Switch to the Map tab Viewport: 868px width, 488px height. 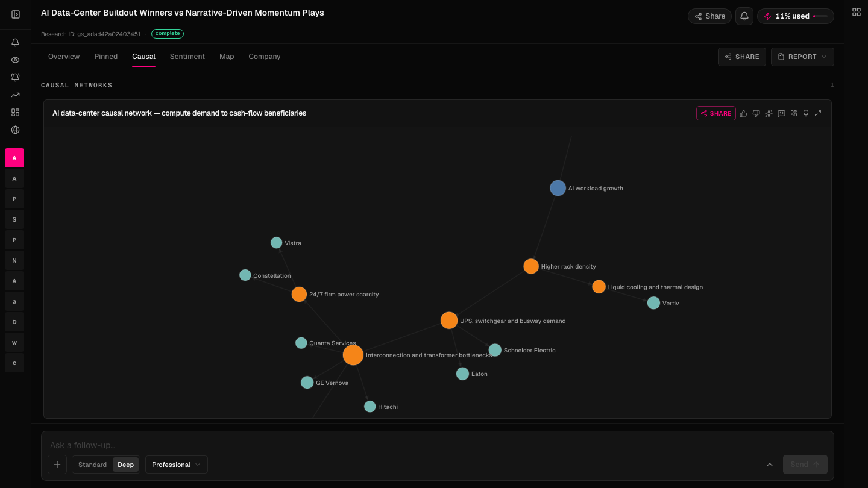(x=227, y=57)
